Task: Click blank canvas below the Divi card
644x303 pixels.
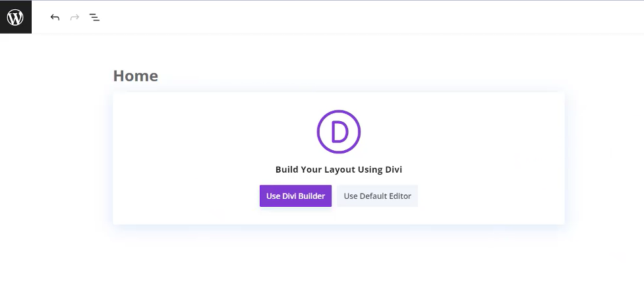Action: point(339,263)
